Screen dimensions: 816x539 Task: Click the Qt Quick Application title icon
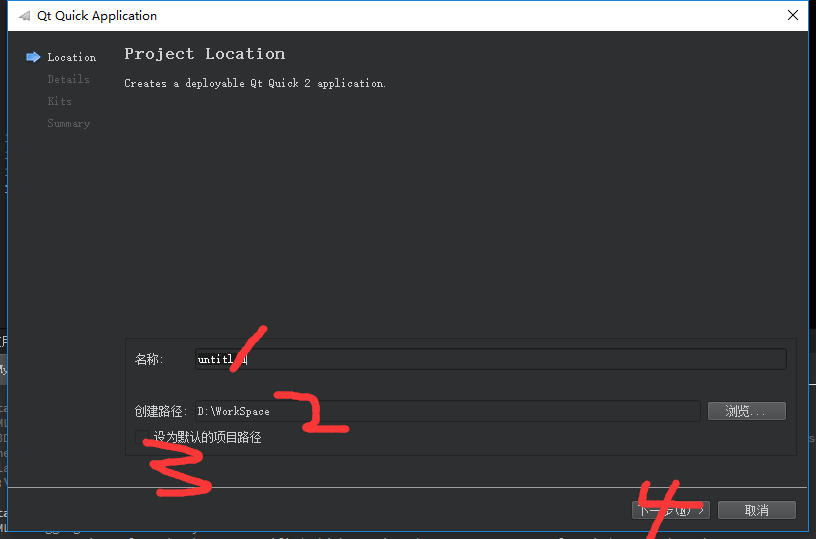pos(24,16)
